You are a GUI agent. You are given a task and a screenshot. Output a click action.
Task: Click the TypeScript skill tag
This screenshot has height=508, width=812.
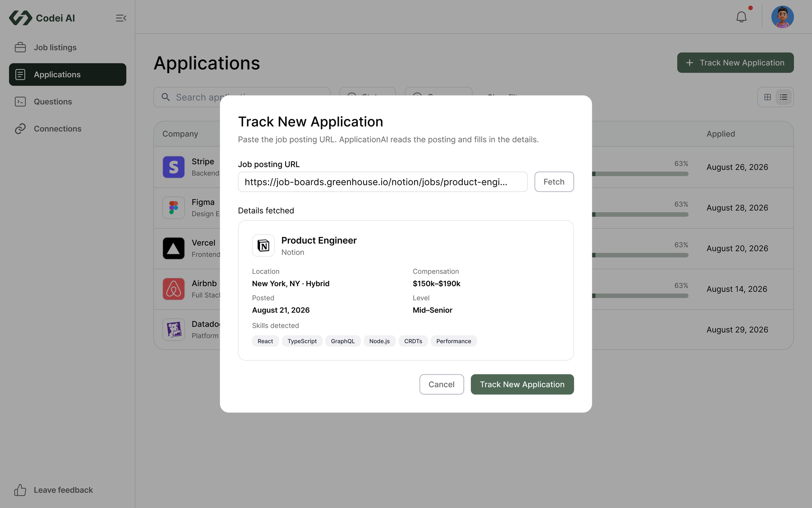pyautogui.click(x=302, y=341)
